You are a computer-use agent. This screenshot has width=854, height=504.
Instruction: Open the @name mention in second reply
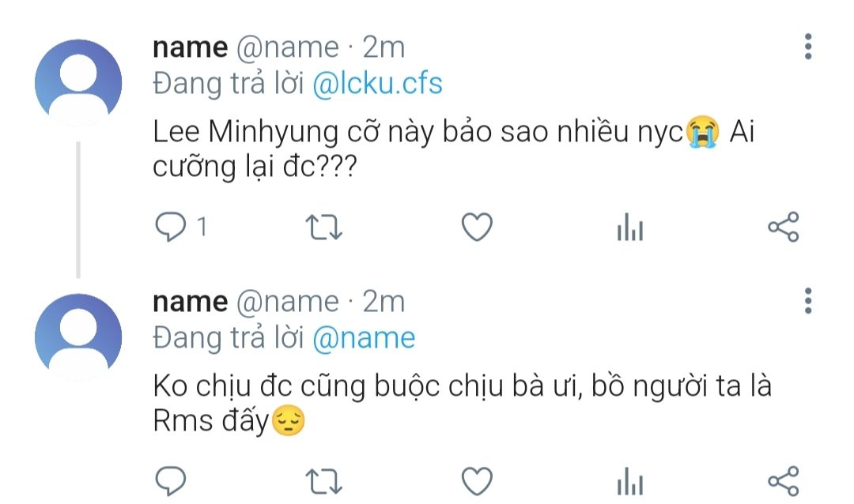364,338
